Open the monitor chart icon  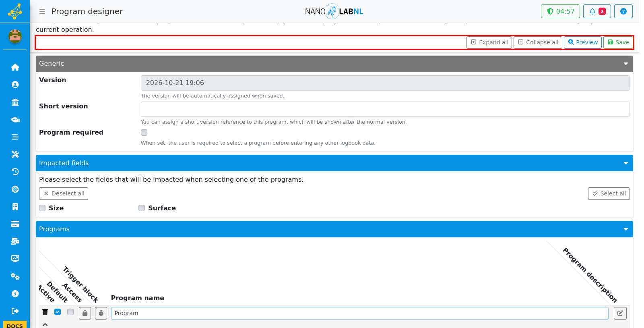(x=15, y=259)
